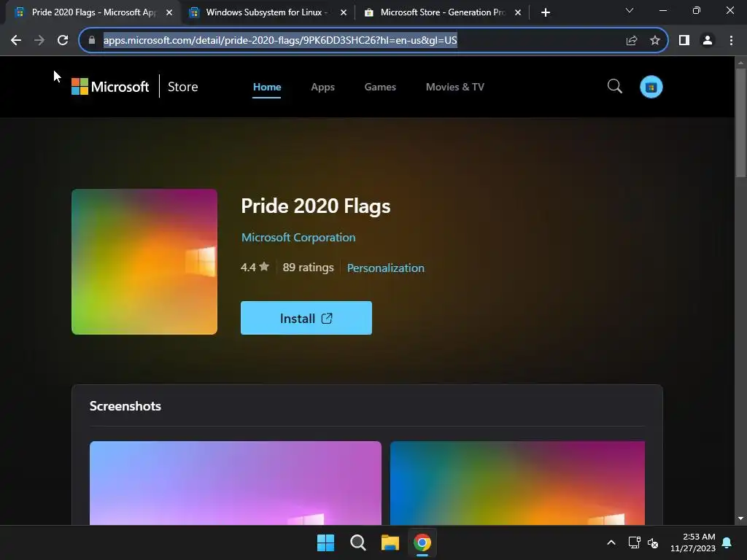Open the rainbow screenshot thumbnail
This screenshot has width=747, height=560.
coord(517,483)
